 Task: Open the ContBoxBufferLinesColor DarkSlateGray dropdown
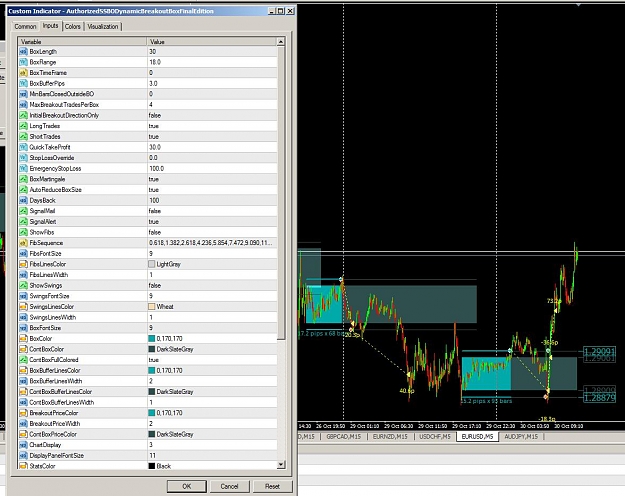click(x=212, y=392)
